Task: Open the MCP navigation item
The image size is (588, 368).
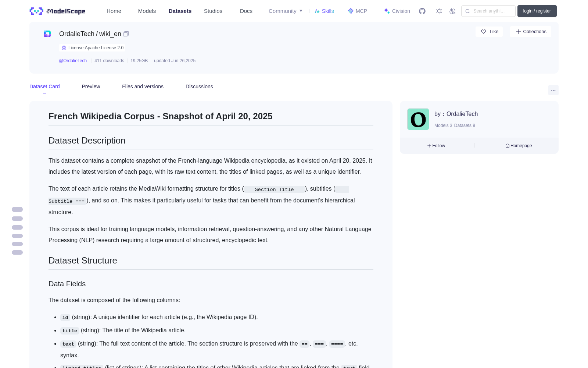Action: (357, 11)
